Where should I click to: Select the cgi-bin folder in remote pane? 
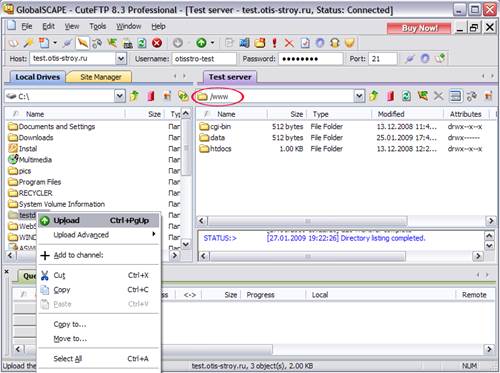(215, 127)
